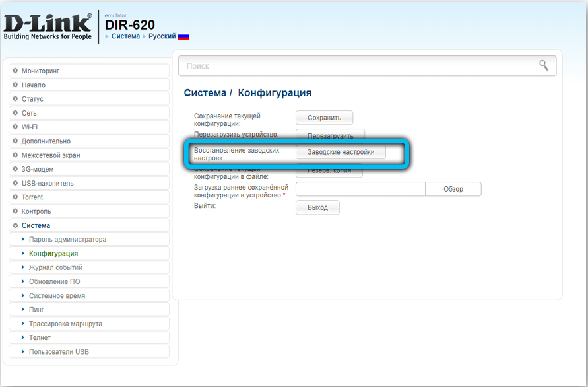This screenshot has height=387, width=588.
Task: Click the Перезагрузить устройство label
Action: coord(236,134)
